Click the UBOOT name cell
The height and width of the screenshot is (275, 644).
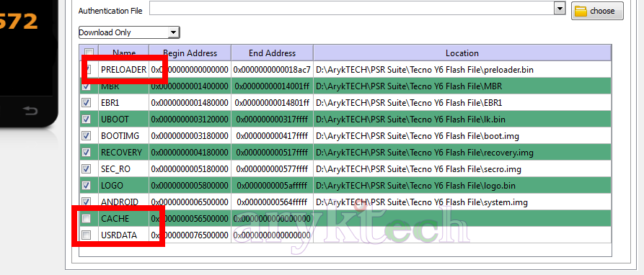123,120
